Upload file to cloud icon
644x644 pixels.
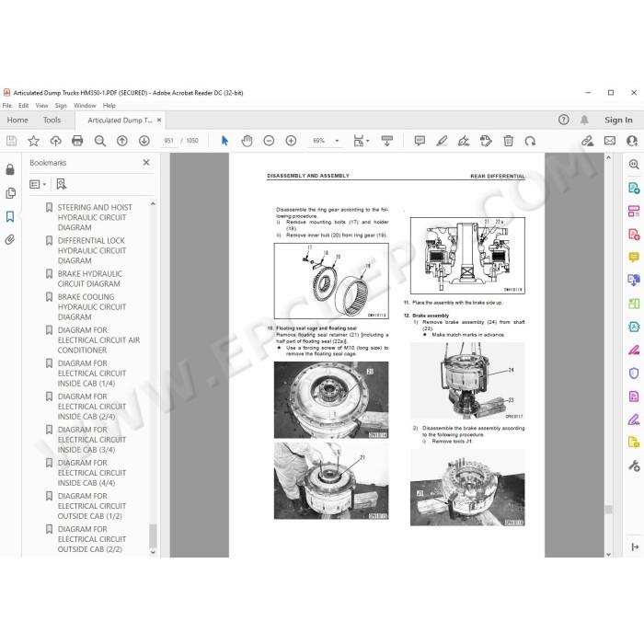click(55, 141)
